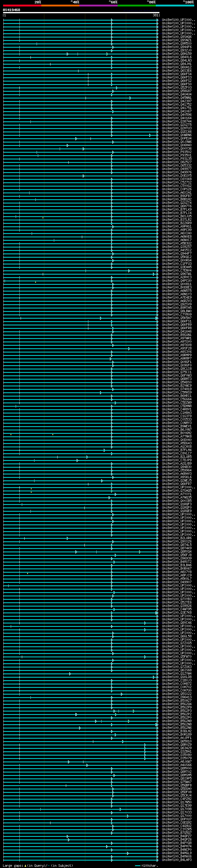Click the orange 40% identity color band
Viewport: 197px width, 868px height.
tap(60, 6)
